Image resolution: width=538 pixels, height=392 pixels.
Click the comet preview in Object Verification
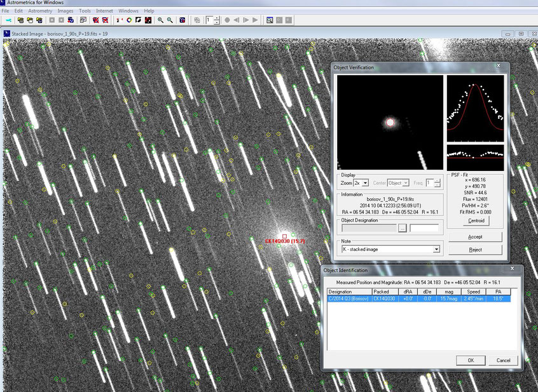pos(390,123)
